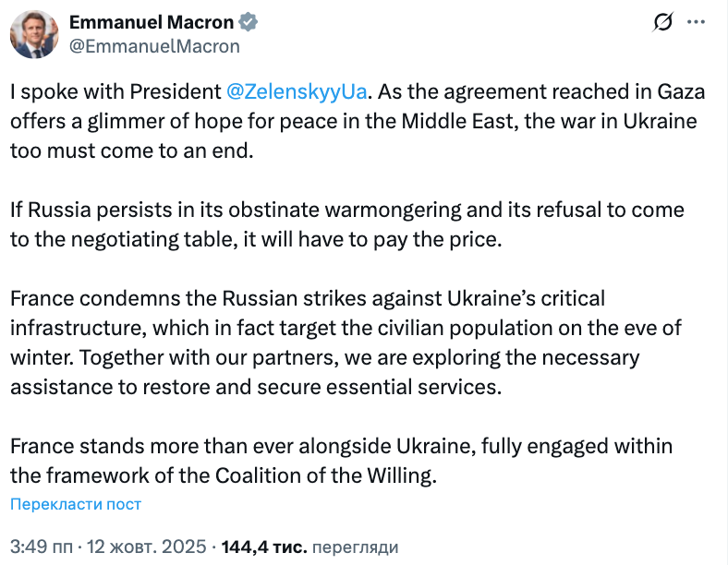Click the paragraph starting 'If Russia persists'
The height and width of the screenshot is (565, 728).
[347, 224]
